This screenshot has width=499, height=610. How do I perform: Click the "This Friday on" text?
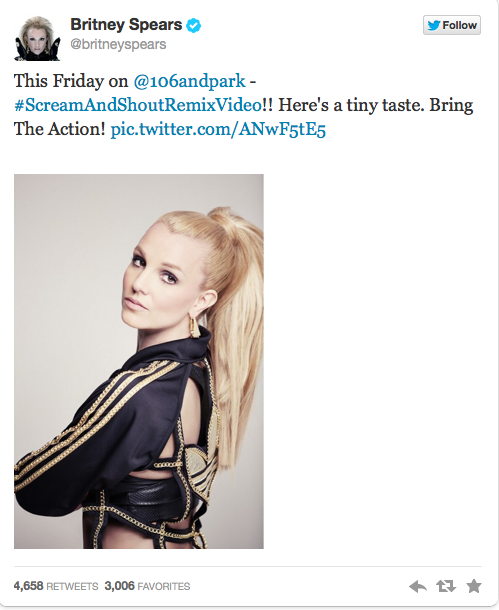71,81
